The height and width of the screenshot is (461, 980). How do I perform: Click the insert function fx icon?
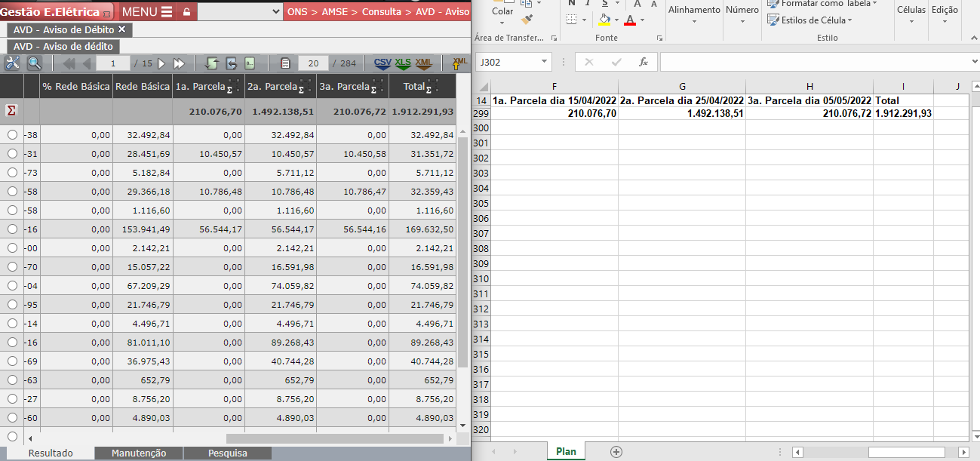click(644, 62)
